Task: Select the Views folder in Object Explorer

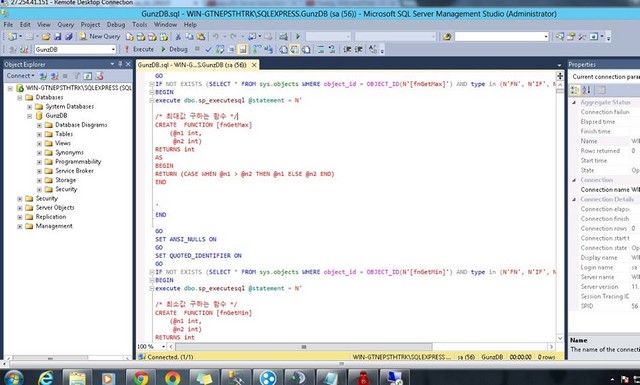Action: 63,143
